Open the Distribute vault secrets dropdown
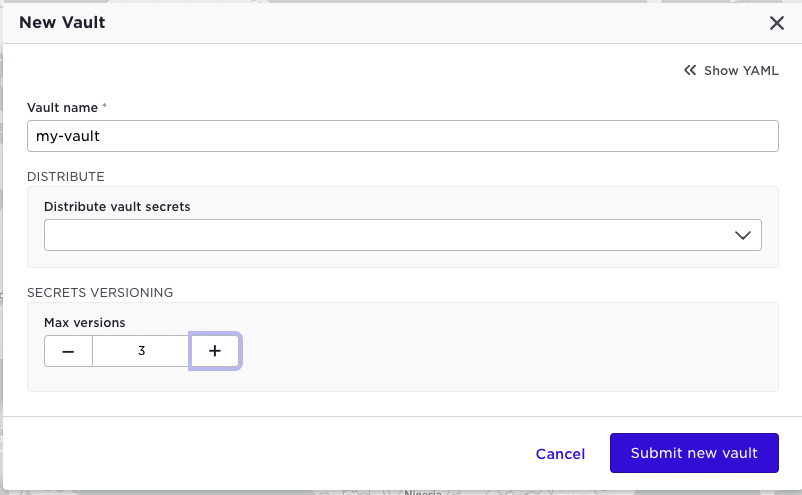This screenshot has width=802, height=495. click(x=403, y=235)
